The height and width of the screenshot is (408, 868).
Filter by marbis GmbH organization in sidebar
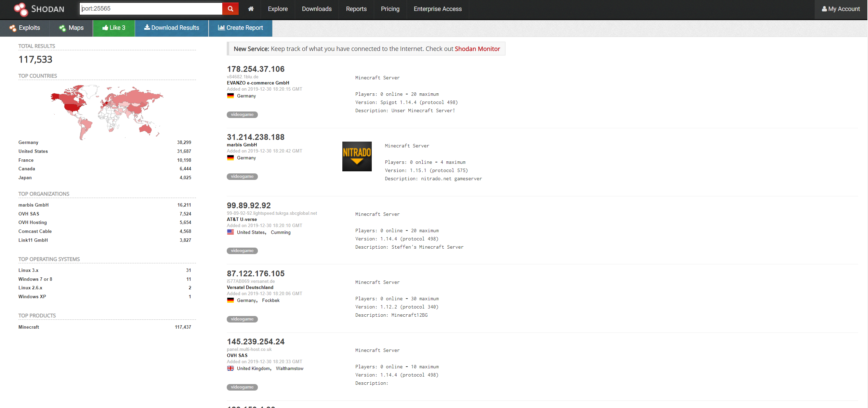pos(34,205)
